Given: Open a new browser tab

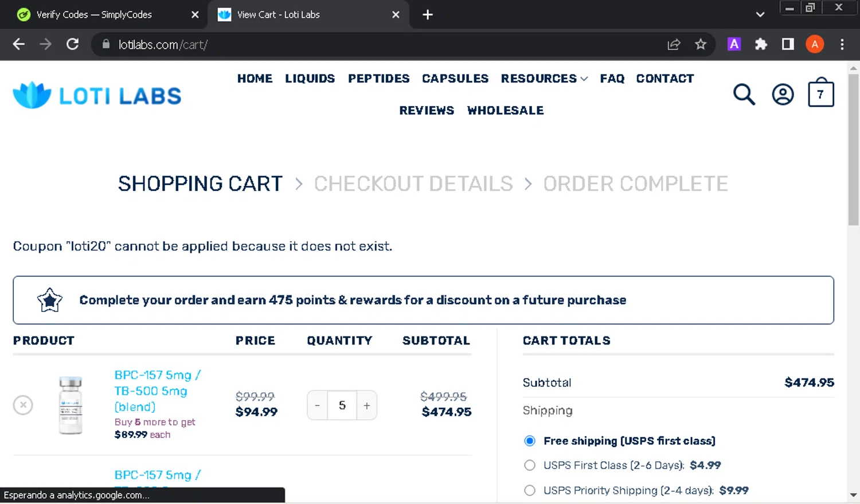Looking at the screenshot, I should [428, 15].
